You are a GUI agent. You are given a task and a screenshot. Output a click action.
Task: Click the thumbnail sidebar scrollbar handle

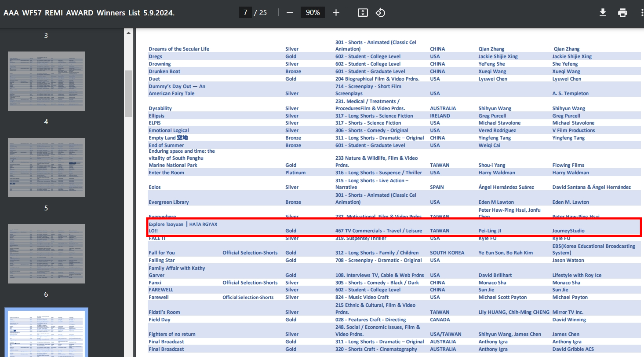point(128,93)
